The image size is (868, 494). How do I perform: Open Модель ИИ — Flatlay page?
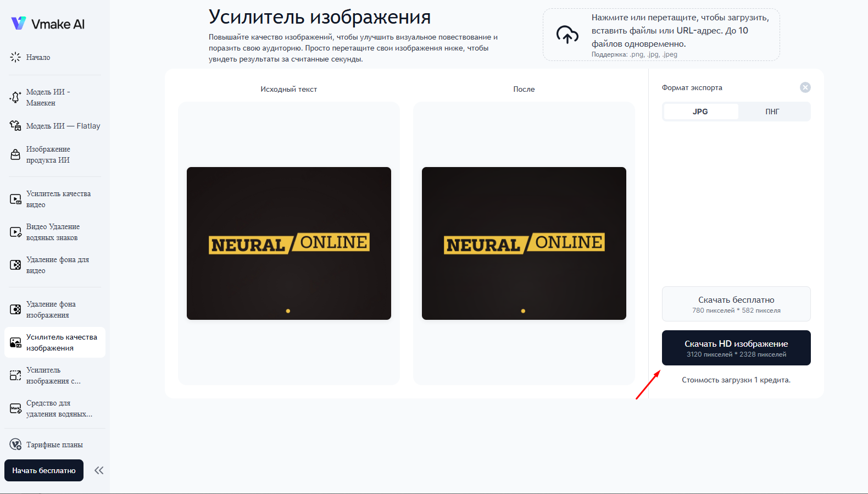click(x=55, y=126)
